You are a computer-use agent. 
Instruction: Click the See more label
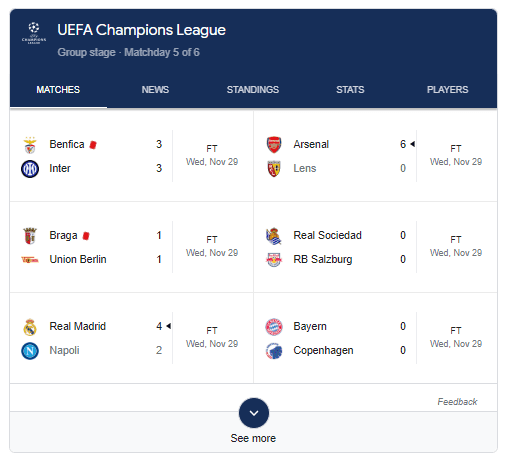click(253, 438)
